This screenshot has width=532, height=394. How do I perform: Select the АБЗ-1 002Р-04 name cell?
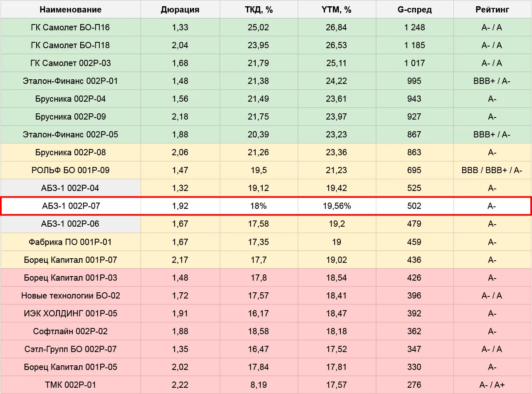[71, 188]
